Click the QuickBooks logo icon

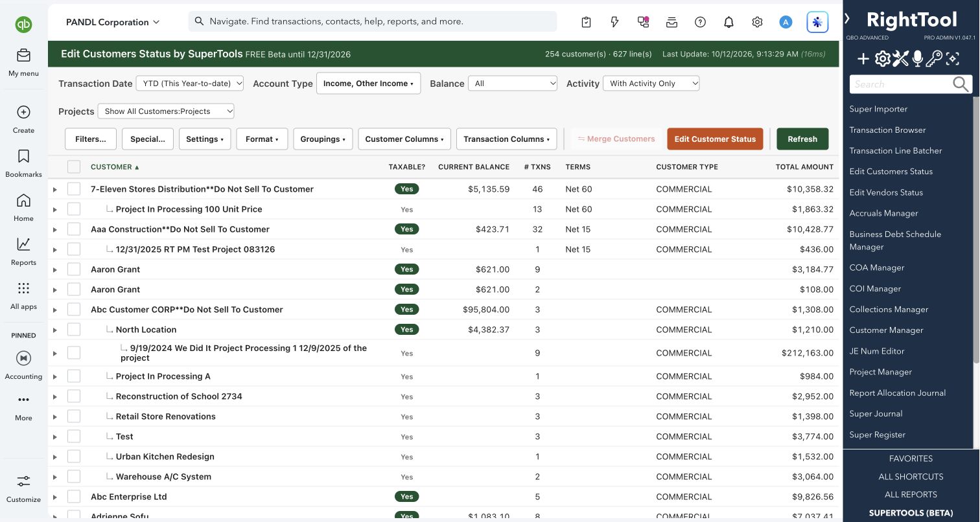(x=23, y=25)
